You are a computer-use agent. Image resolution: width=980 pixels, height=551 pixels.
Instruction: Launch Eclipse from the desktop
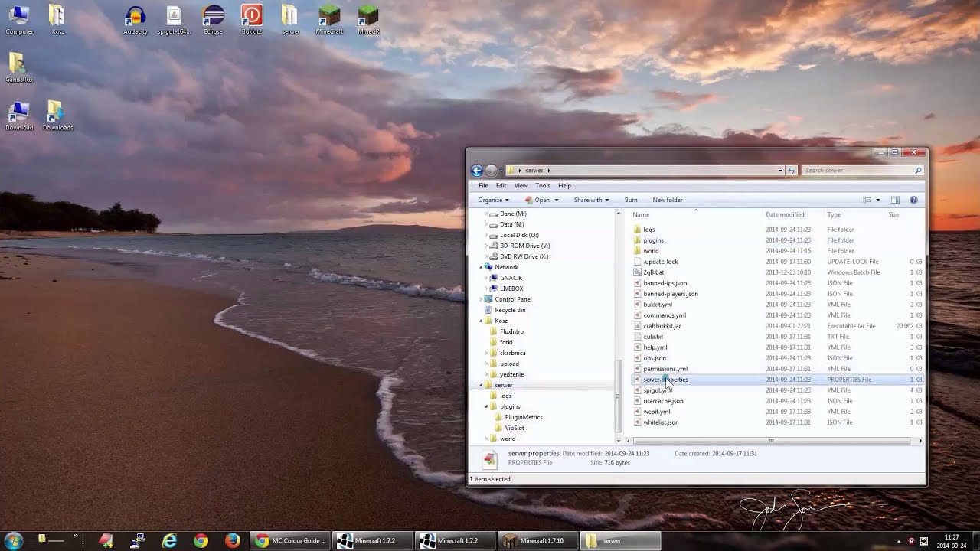214,20
